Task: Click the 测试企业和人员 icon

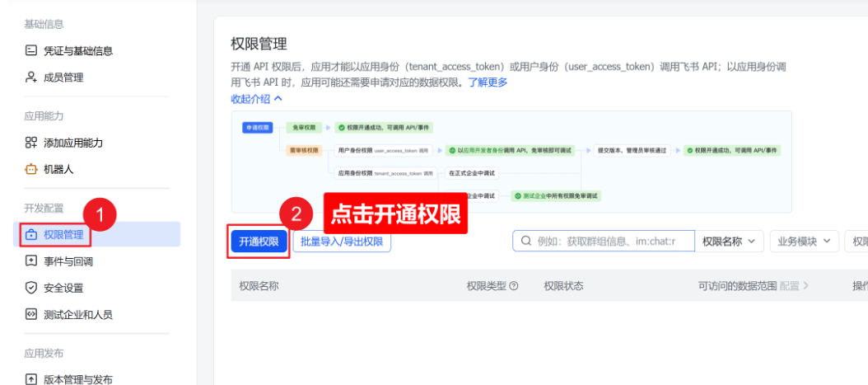Action: 31,314
